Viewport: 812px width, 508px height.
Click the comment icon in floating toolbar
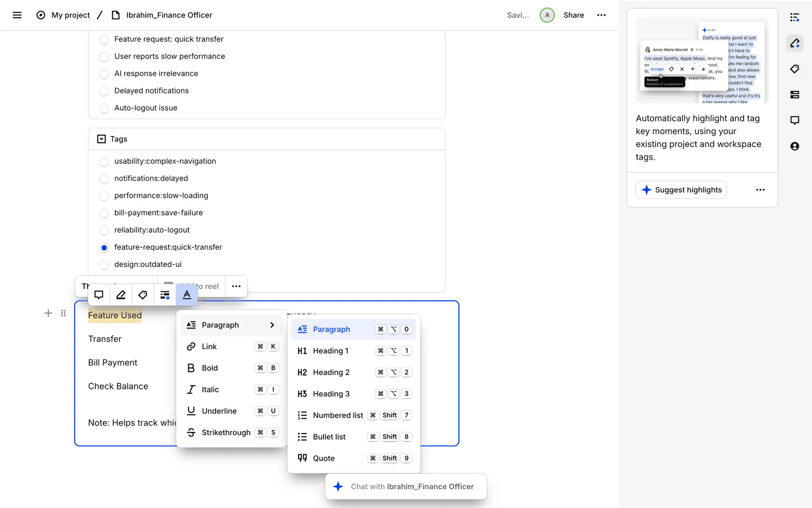99,295
